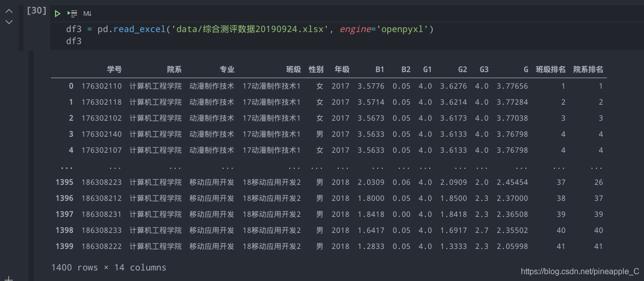Select the G2 column header
The image size is (644, 281).
462,70
